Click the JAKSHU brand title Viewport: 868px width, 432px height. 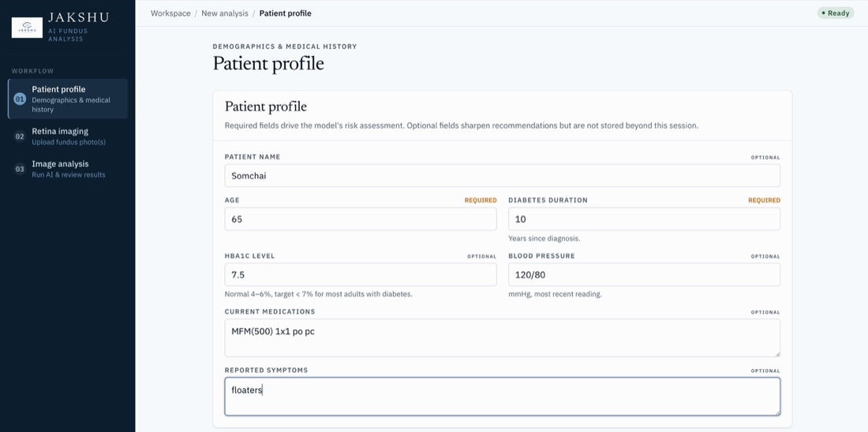(x=78, y=17)
